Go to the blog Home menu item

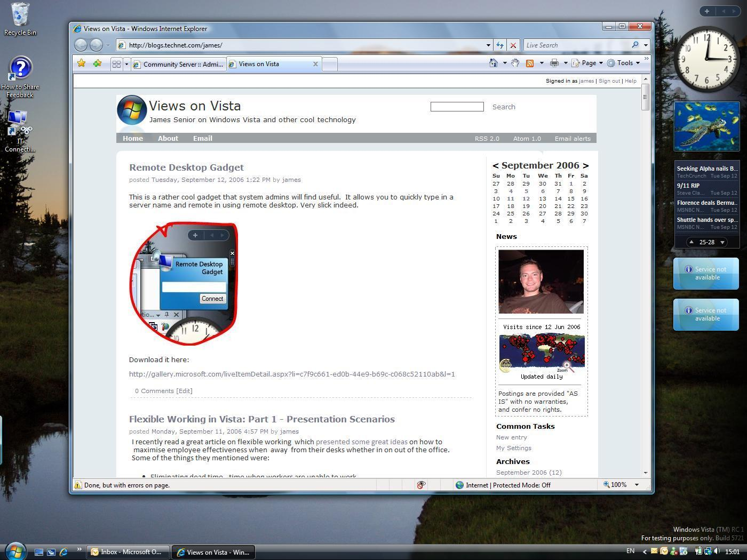pos(133,138)
